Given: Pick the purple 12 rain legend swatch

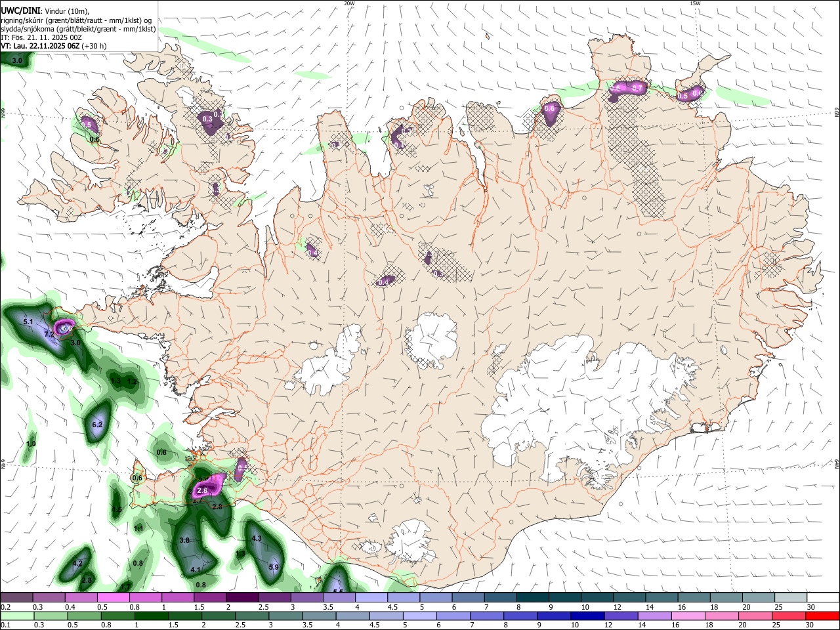Looking at the screenshot, I should pos(621,616).
